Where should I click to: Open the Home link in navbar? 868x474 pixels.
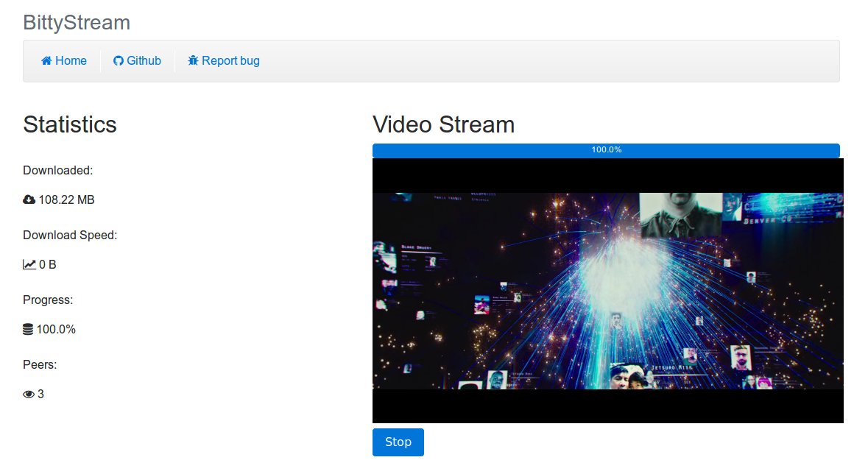(64, 61)
